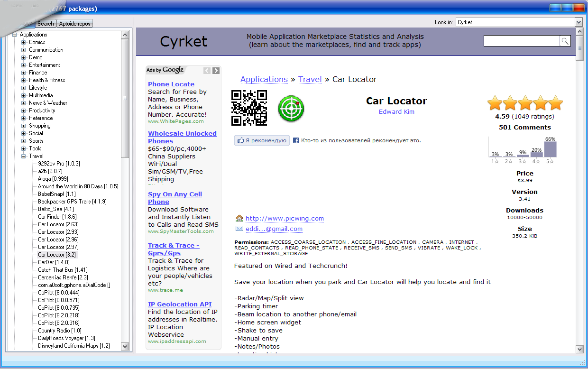588x369 pixels.
Task: Click the green radar Car Locator app icon
Action: (291, 108)
